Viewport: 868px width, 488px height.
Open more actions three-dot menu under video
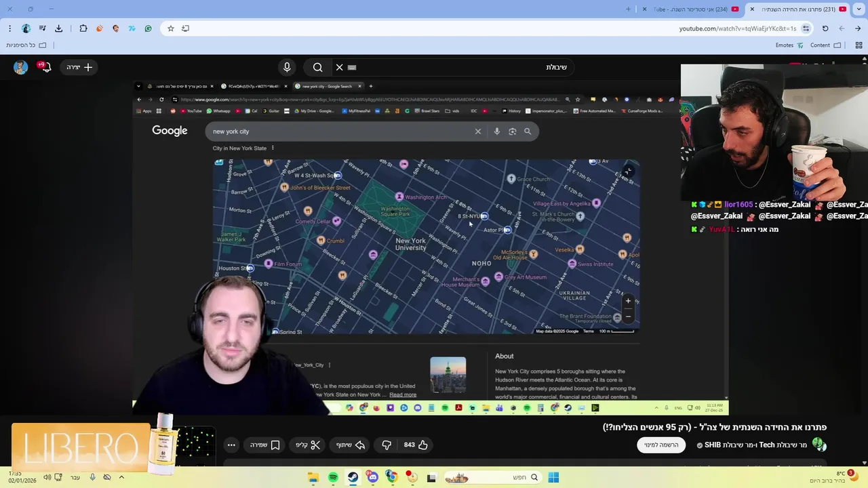(x=231, y=445)
